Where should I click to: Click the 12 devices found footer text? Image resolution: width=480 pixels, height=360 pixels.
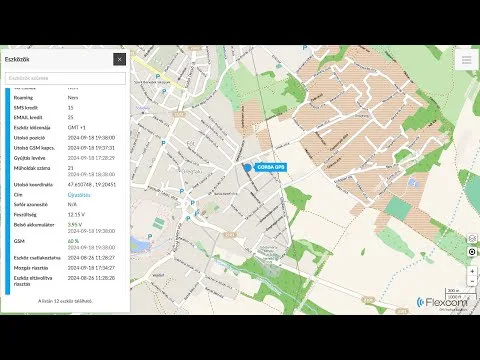pyautogui.click(x=65, y=301)
